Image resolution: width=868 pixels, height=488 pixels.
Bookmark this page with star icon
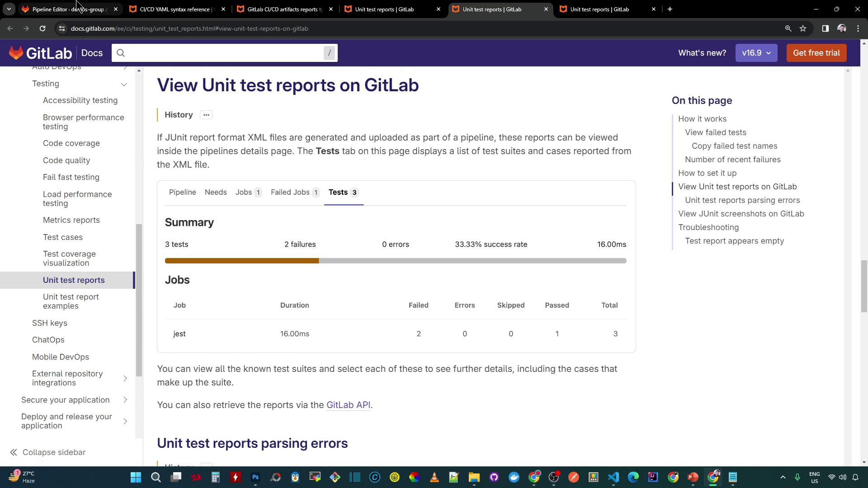[803, 28]
